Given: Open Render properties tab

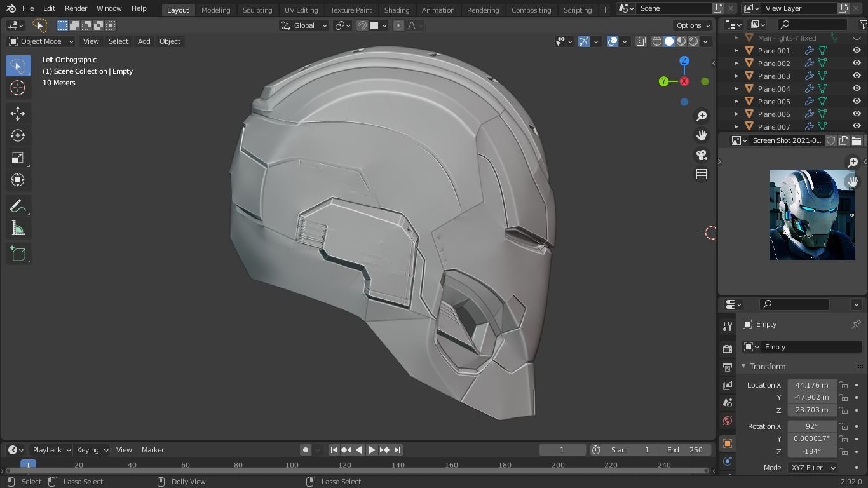Looking at the screenshot, I should tap(728, 349).
